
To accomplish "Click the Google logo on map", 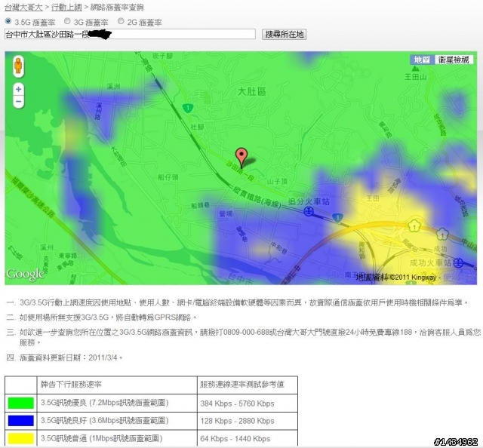I will point(25,274).
